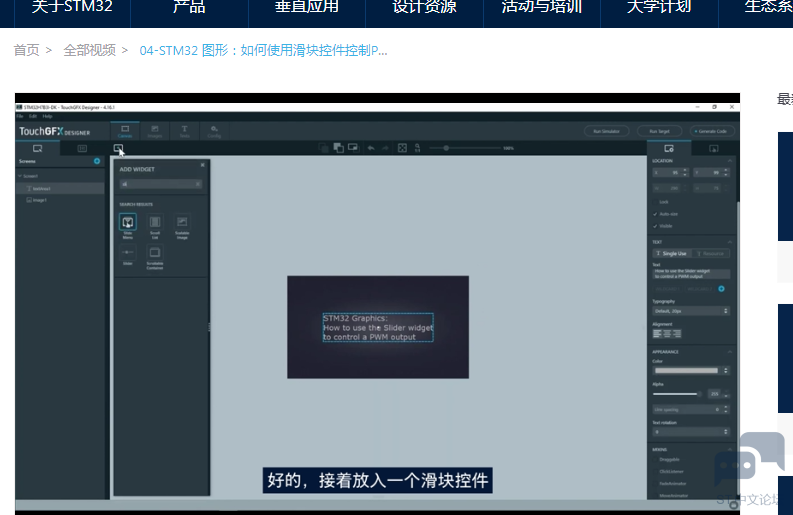Collapse the Mixins section
Screen dimensions: 793x515
point(730,449)
